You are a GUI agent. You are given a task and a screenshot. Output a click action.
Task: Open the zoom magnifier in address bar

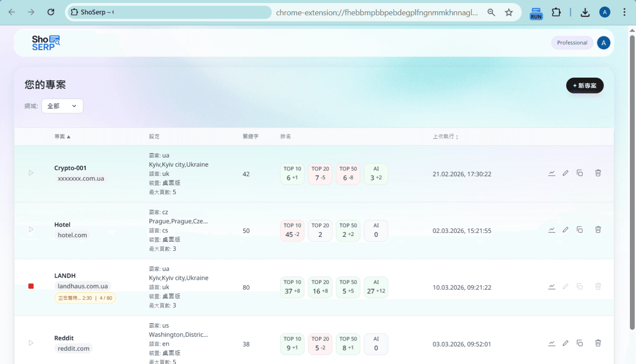(x=491, y=12)
